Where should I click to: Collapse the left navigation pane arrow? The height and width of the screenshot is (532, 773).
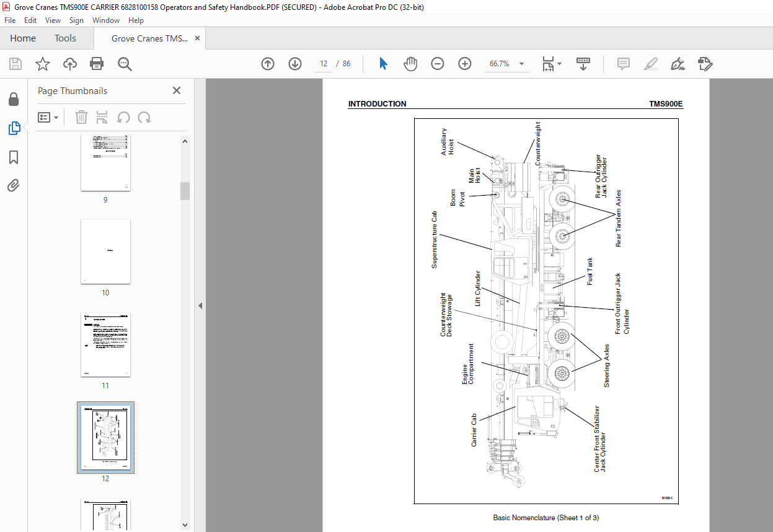200,305
